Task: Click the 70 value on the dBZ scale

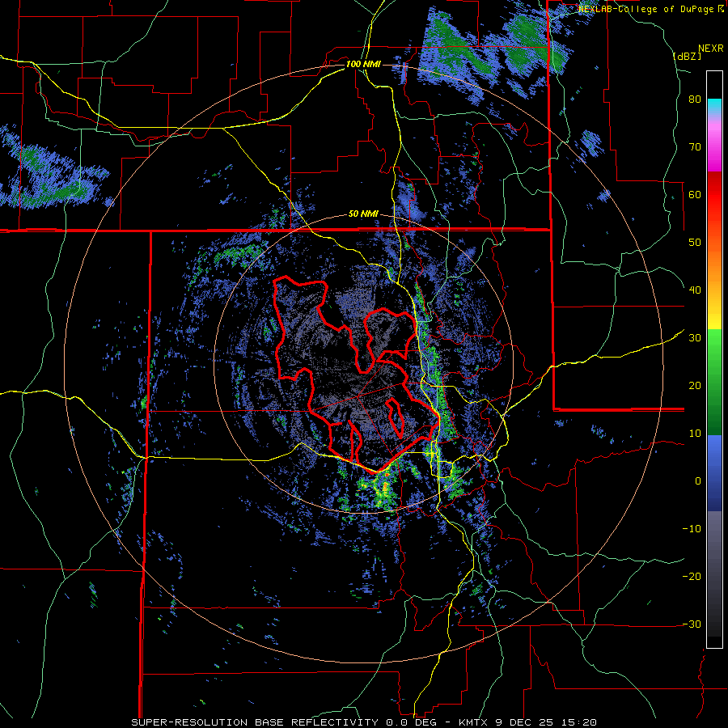Action: point(695,147)
